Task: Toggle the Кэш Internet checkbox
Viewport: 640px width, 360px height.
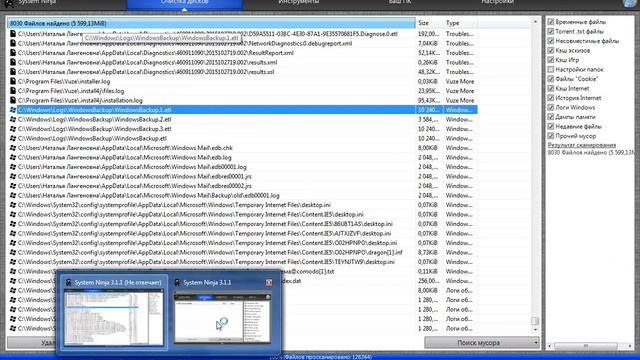Action: (x=551, y=88)
